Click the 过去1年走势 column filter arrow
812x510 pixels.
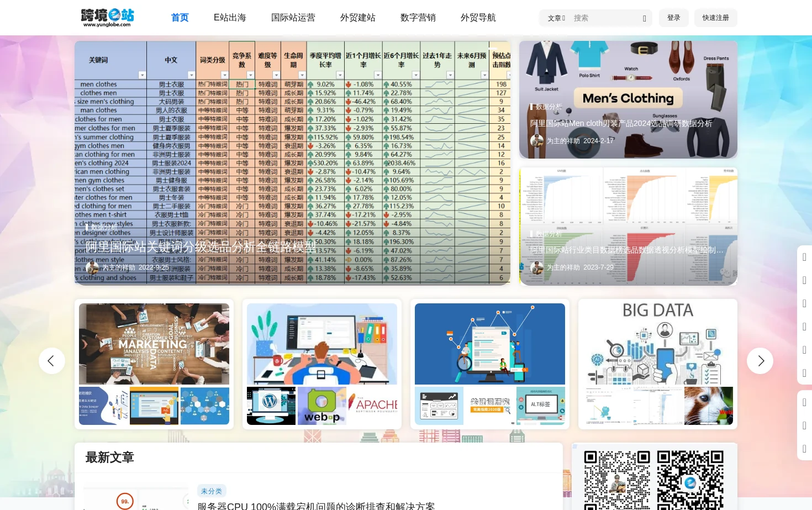[x=450, y=75]
